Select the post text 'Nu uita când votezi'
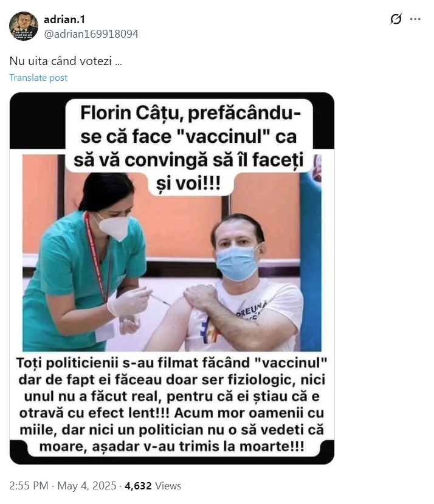The image size is (434, 504). (x=60, y=61)
